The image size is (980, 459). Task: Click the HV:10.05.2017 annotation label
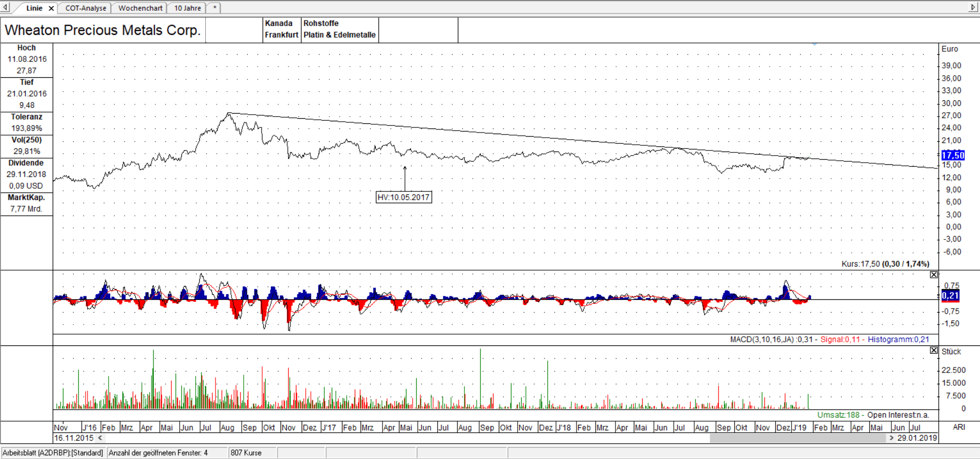[x=403, y=198]
